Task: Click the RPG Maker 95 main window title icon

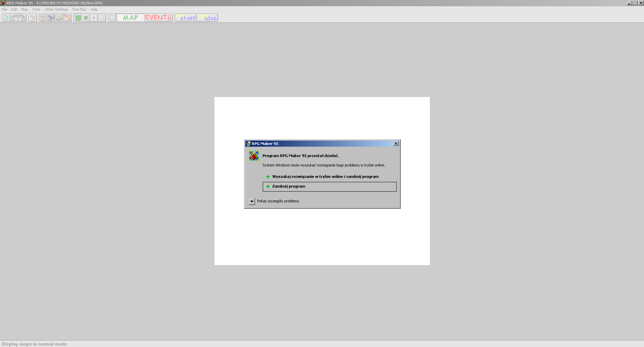Action: coord(3,3)
